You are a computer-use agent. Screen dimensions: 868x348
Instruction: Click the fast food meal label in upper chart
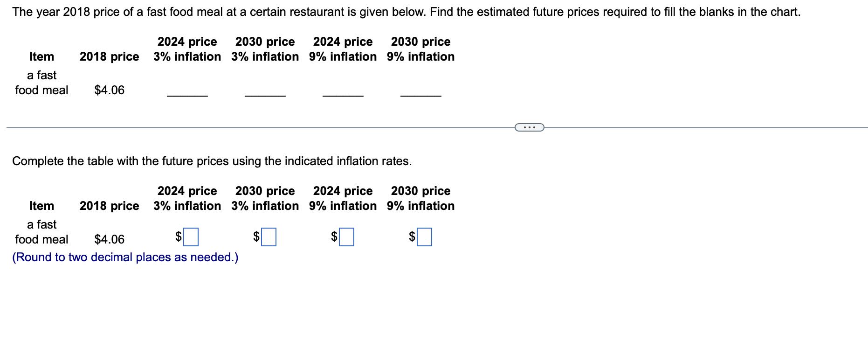(x=41, y=83)
